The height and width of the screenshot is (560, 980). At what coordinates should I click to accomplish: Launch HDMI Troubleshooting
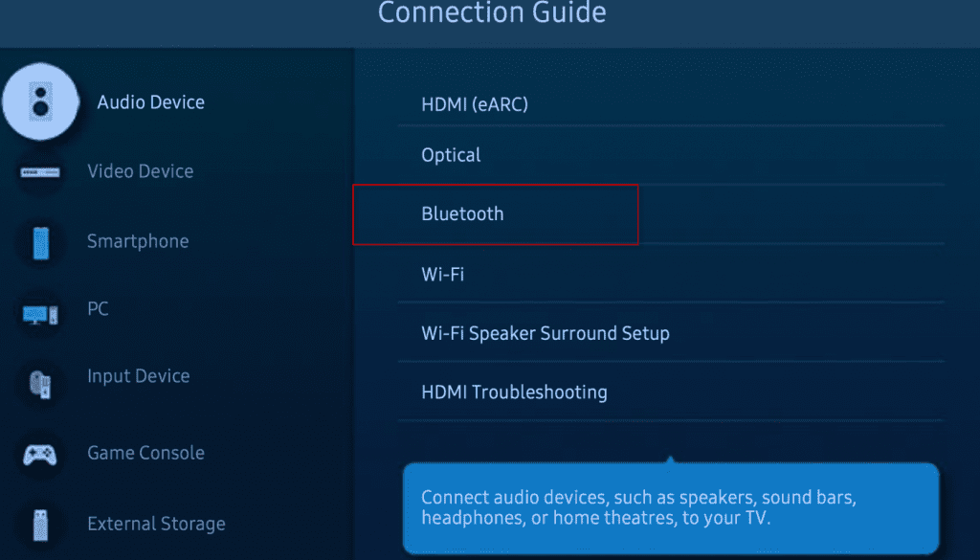(514, 392)
